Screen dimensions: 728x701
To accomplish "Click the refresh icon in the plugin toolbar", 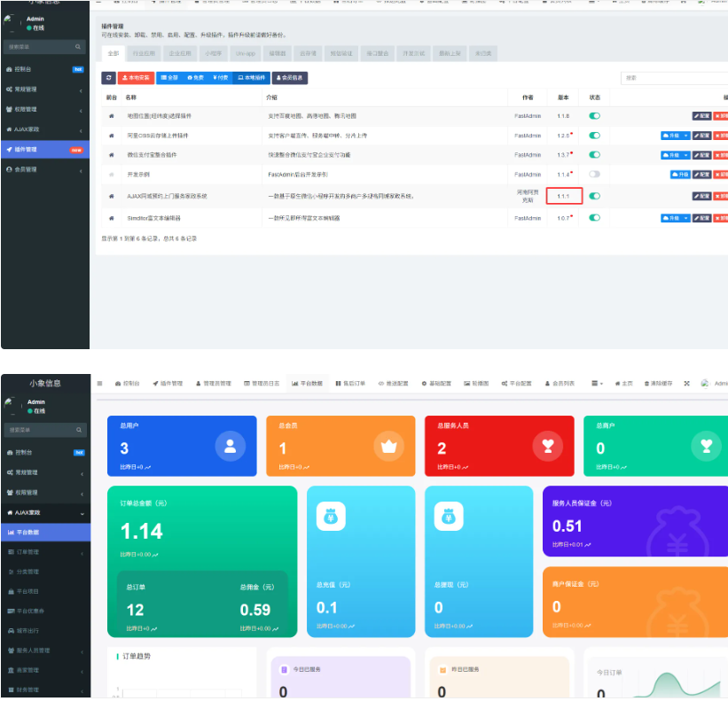I will [x=108, y=78].
